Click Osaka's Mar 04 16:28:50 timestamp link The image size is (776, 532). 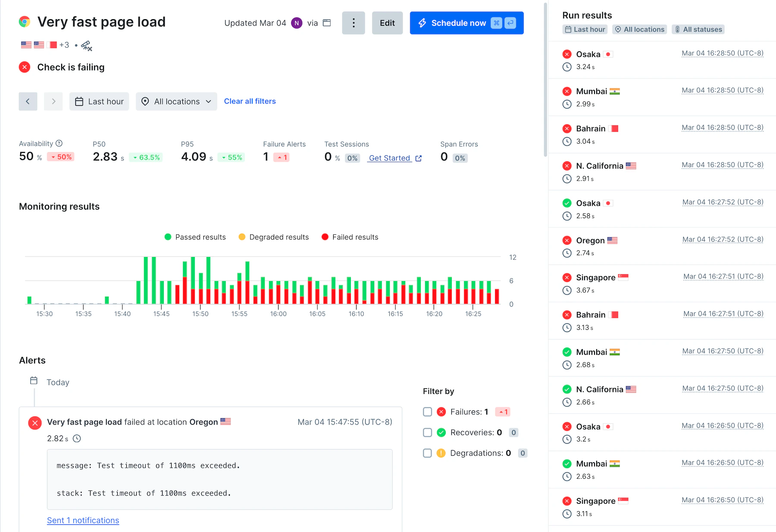[x=722, y=53]
